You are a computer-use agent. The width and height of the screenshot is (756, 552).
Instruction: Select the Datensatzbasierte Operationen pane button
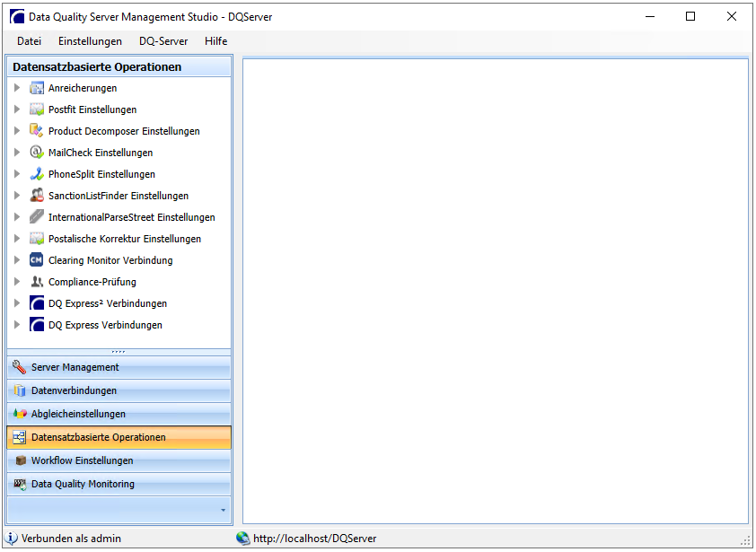point(119,437)
